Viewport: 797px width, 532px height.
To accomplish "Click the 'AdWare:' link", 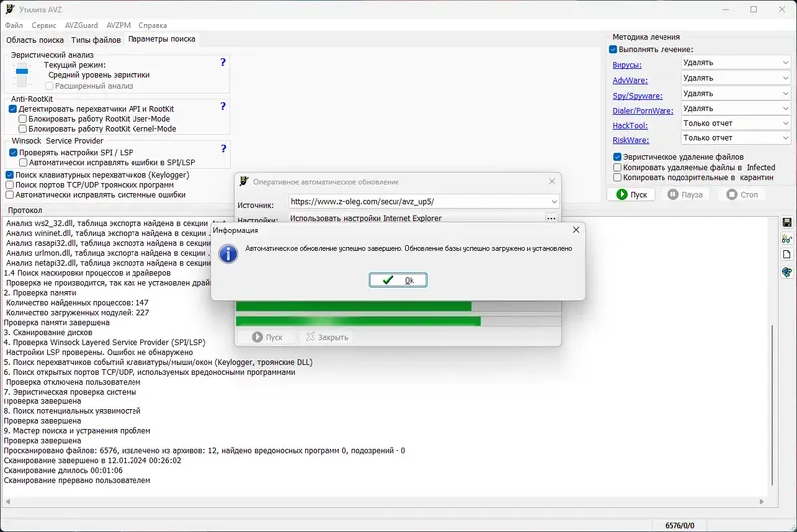I will pos(630,81).
